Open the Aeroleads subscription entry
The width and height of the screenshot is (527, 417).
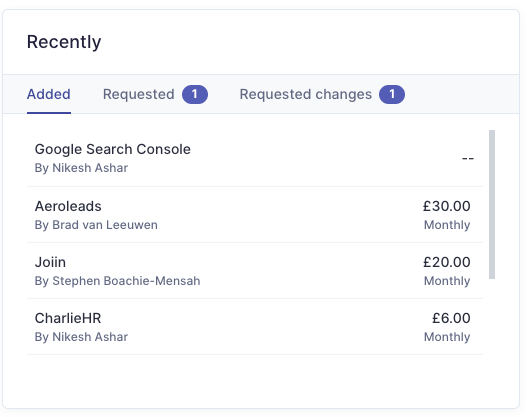255,215
